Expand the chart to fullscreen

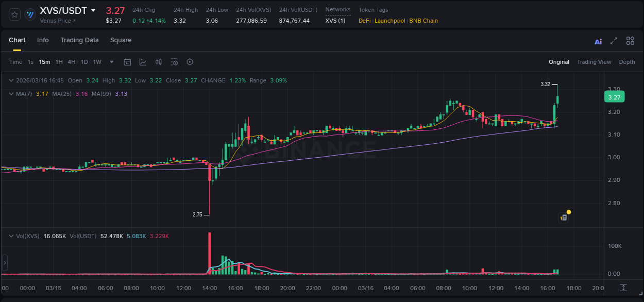click(x=614, y=41)
